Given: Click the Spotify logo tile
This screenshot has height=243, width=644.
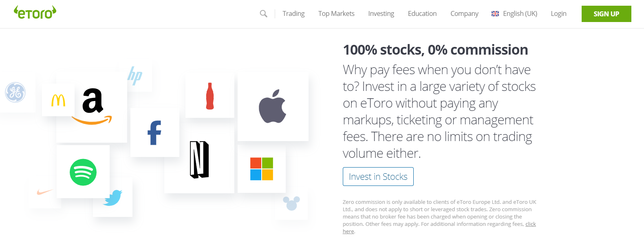Looking at the screenshot, I should pyautogui.click(x=83, y=172).
